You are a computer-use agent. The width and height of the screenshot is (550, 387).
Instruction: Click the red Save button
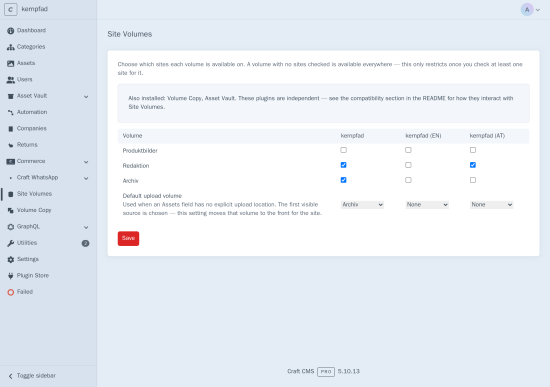pos(128,238)
